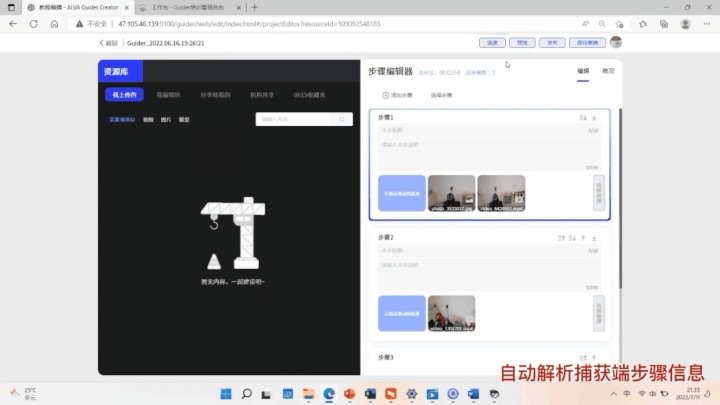Reload the page with the refresh icon
This screenshot has width=720, height=405.
tap(34, 24)
